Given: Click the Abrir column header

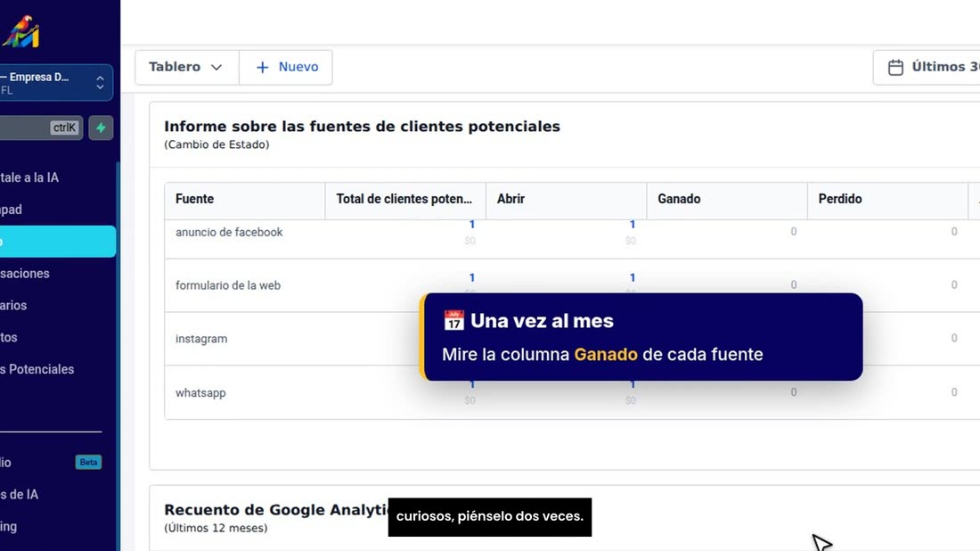Looking at the screenshot, I should tap(566, 199).
